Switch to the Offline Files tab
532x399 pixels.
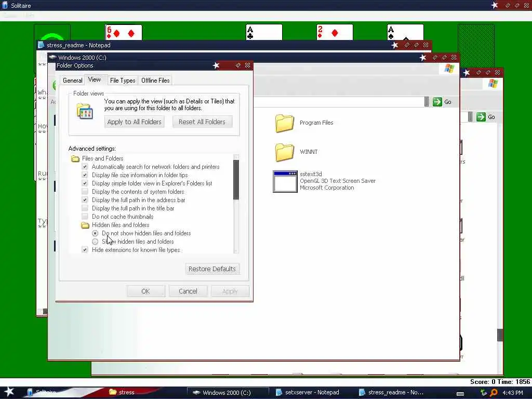click(x=155, y=81)
